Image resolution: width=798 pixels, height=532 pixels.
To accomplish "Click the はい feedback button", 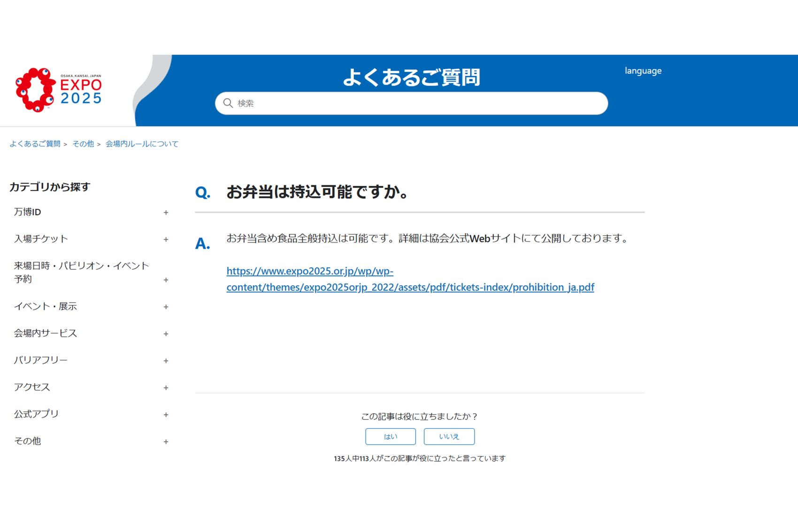I will [x=391, y=436].
